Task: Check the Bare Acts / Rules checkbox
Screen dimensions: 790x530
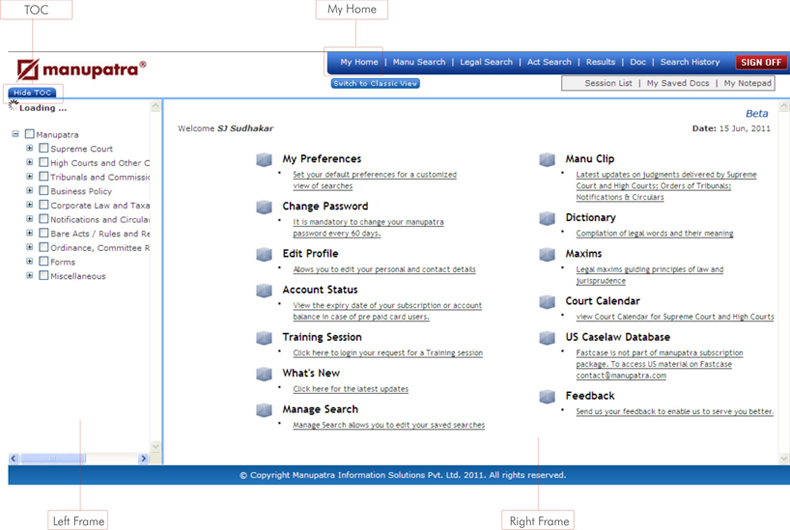Action: pos(44,233)
